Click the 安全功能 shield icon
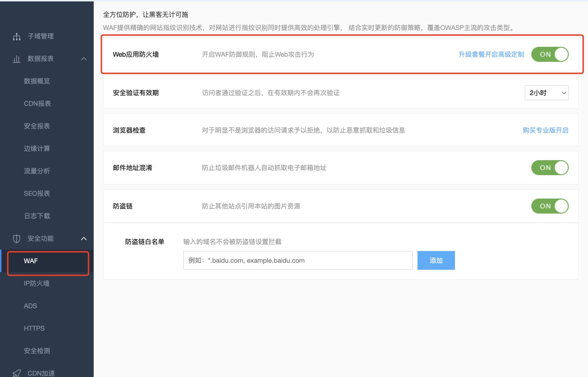The height and width of the screenshot is (377, 588). [x=17, y=239]
